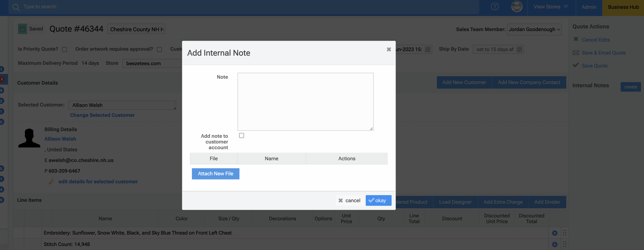Open the Selected Customer combo box
The width and height of the screenshot is (644, 250).
point(122,105)
